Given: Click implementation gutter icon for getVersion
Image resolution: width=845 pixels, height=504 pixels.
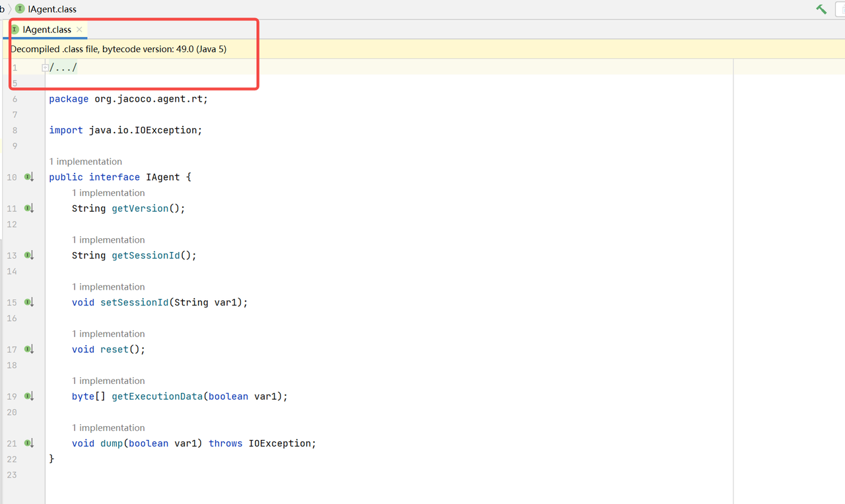Looking at the screenshot, I should click(28, 208).
